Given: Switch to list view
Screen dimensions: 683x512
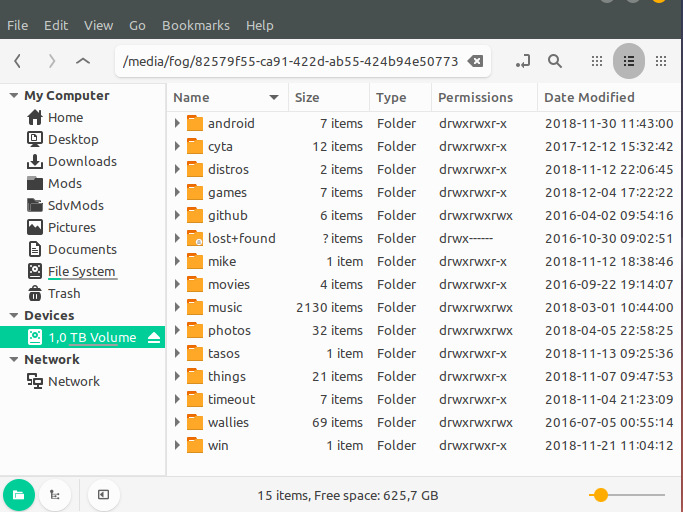Looking at the screenshot, I should pyautogui.click(x=628, y=61).
